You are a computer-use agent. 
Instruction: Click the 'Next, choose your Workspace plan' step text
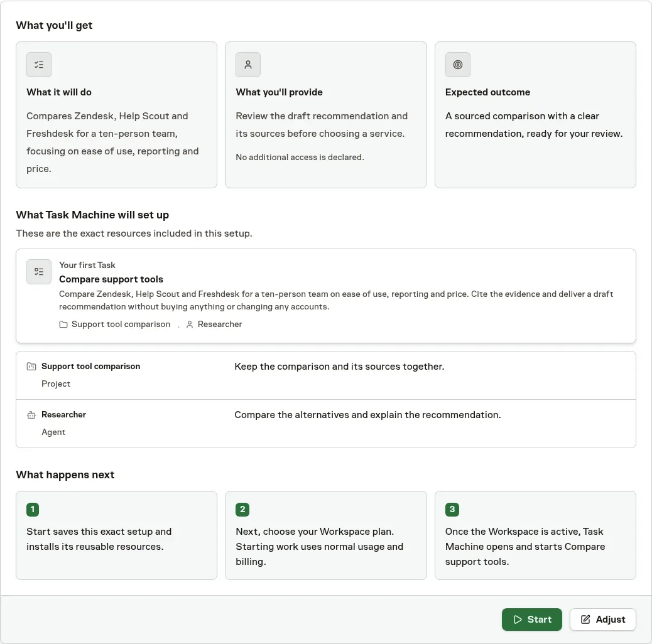[x=319, y=547]
